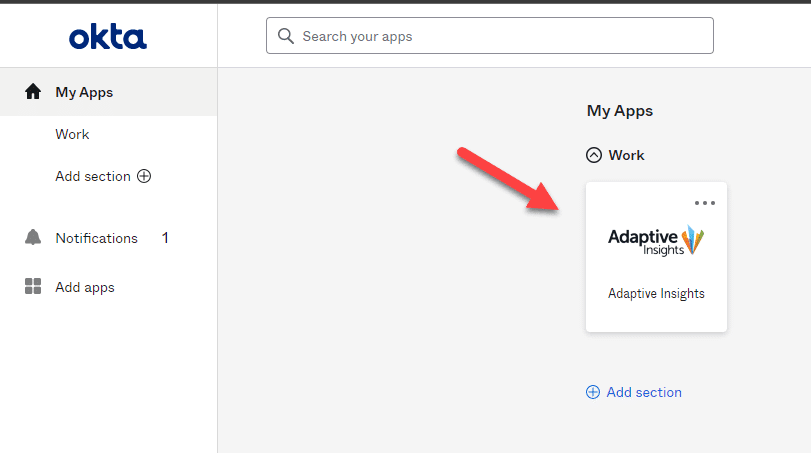The image size is (811, 453).
Task: Click the My Apps page heading
Action: click(x=620, y=111)
